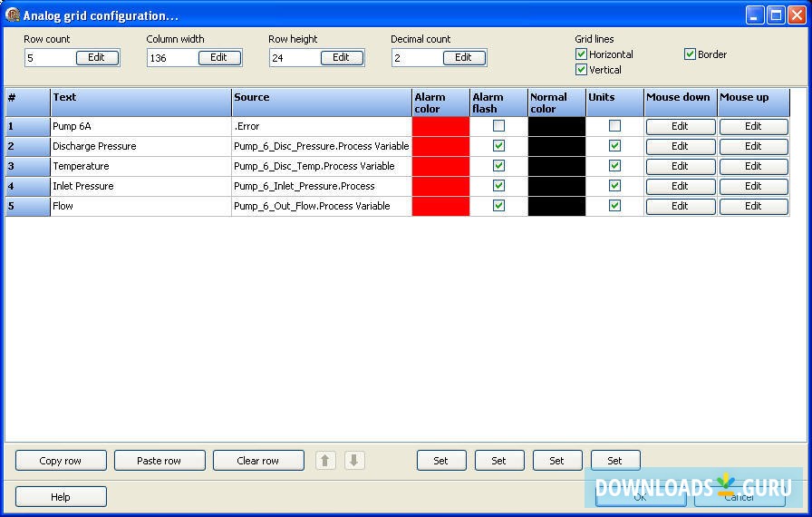Edit Mouse down action for Inlet Pressure

681,187
